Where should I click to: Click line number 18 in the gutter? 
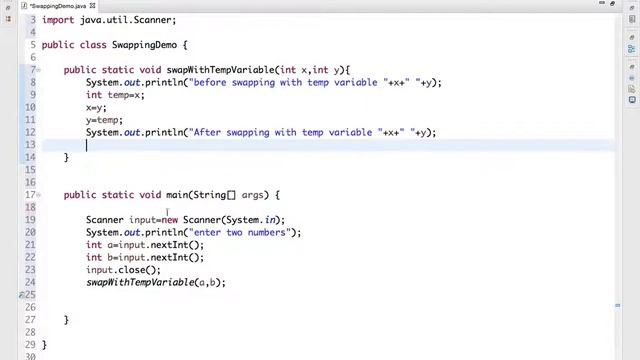[30, 207]
